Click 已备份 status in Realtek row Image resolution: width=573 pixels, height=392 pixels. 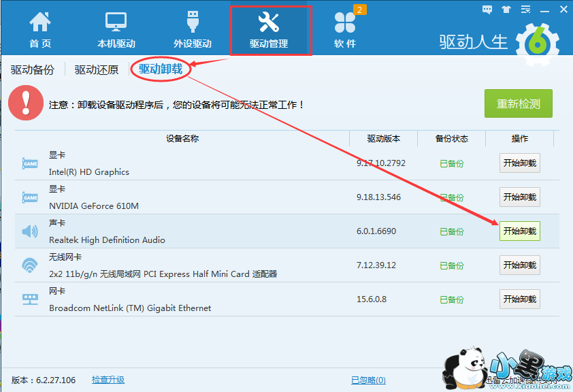point(452,231)
